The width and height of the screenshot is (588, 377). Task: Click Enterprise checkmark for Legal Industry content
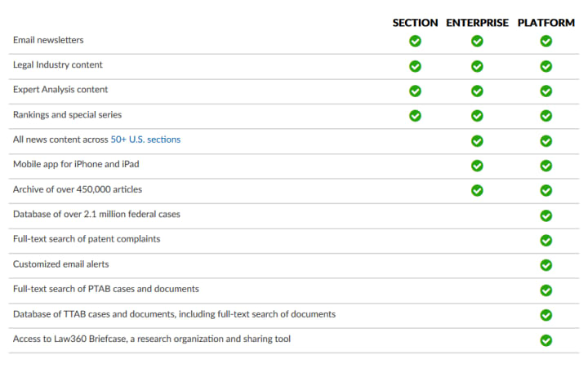click(477, 66)
